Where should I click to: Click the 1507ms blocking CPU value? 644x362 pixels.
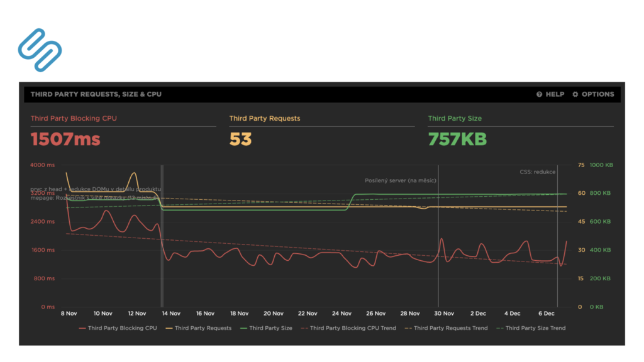coord(65,139)
